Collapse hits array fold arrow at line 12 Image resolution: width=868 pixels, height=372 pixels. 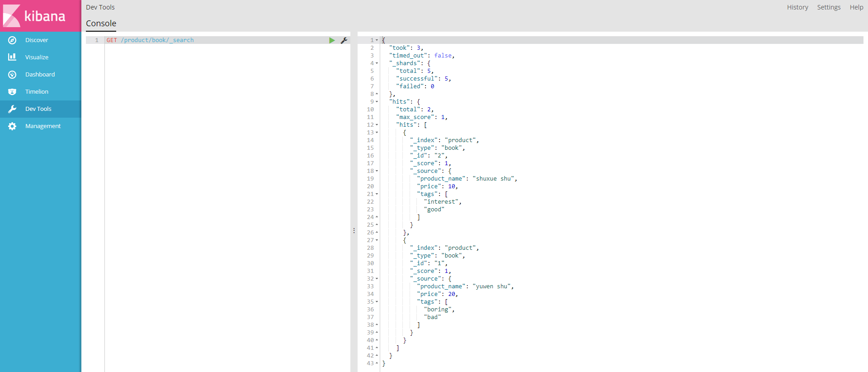tap(377, 125)
